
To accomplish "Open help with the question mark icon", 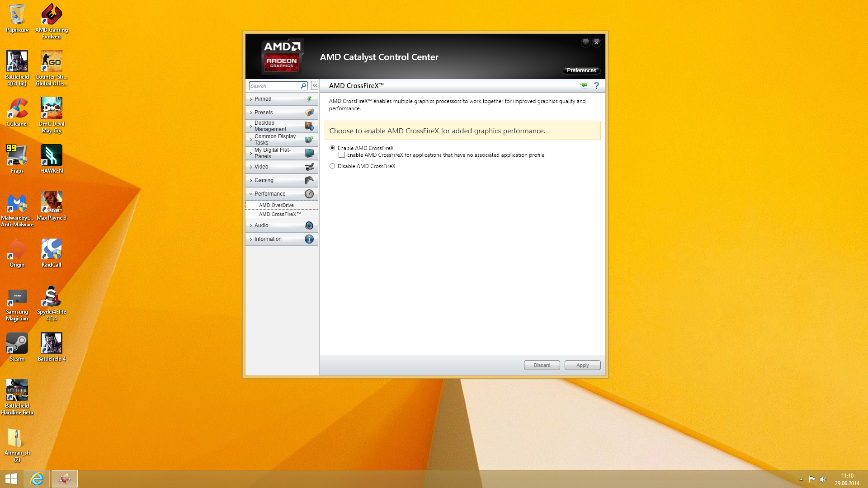I will [596, 85].
